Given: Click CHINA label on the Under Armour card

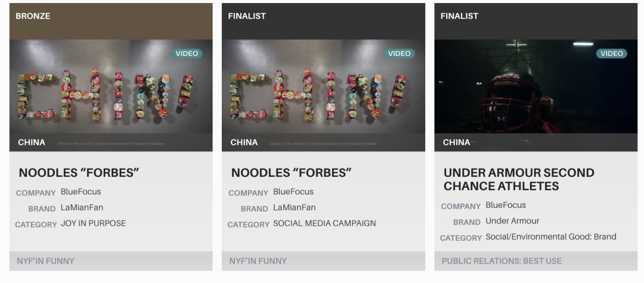Looking at the screenshot, I should point(456,142).
